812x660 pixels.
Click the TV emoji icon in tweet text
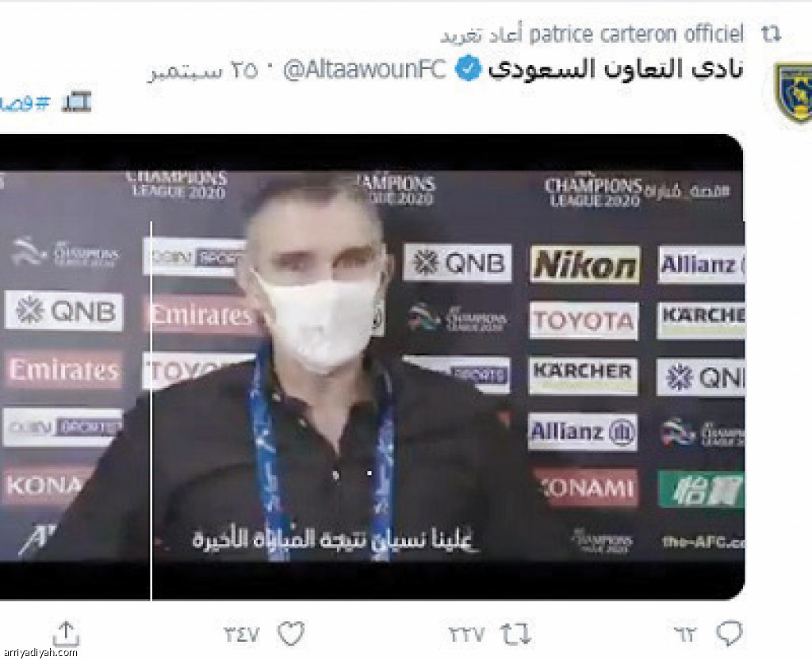tap(77, 102)
